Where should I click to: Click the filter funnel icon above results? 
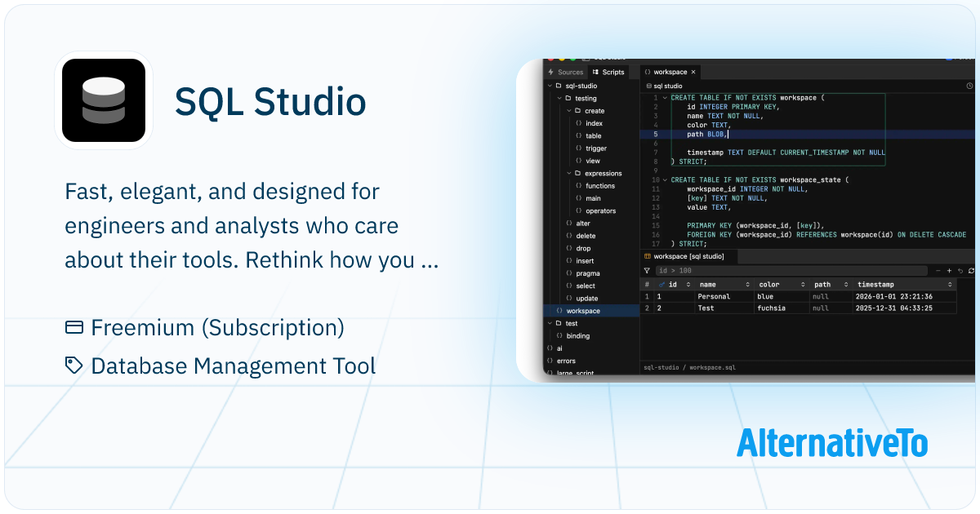click(647, 270)
